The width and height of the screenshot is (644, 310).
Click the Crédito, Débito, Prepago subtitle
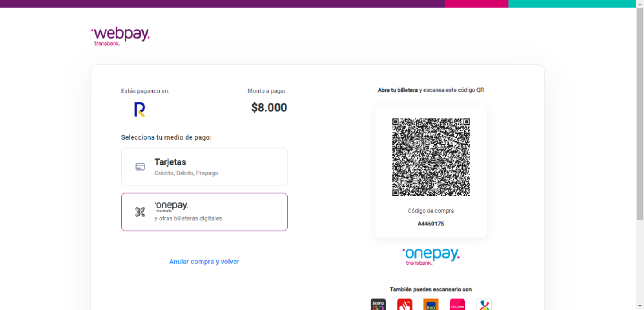click(186, 173)
